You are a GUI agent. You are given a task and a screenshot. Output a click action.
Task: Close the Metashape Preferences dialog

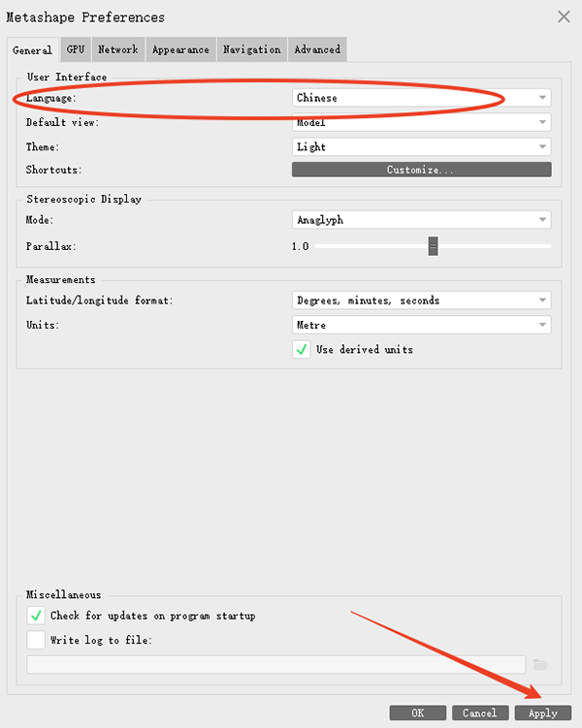(564, 16)
